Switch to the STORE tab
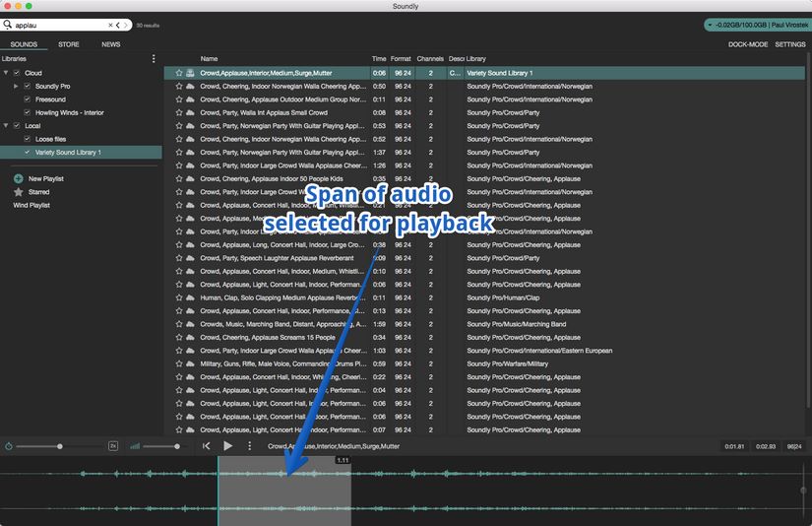812x526 pixels. click(x=69, y=44)
